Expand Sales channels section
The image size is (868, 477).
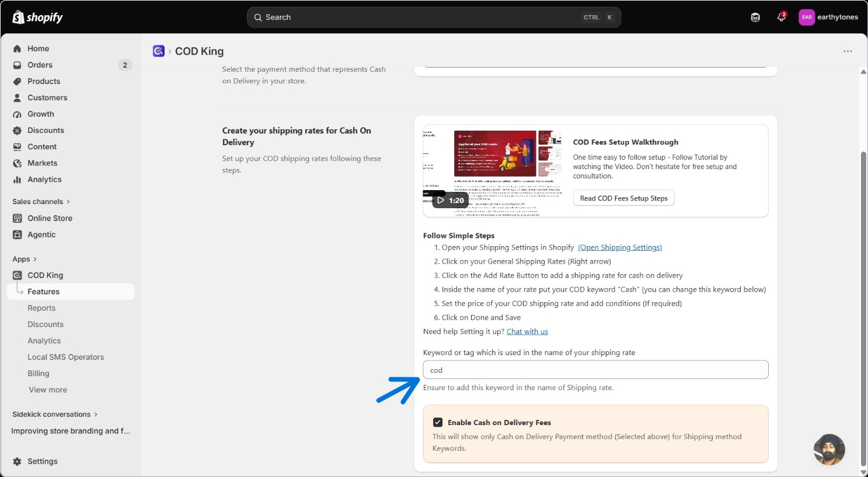[41, 201]
